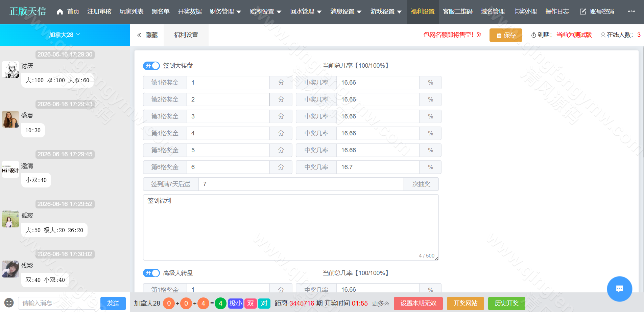644x312 pixels.
Task: Click the red 双 result tag
Action: click(x=251, y=303)
